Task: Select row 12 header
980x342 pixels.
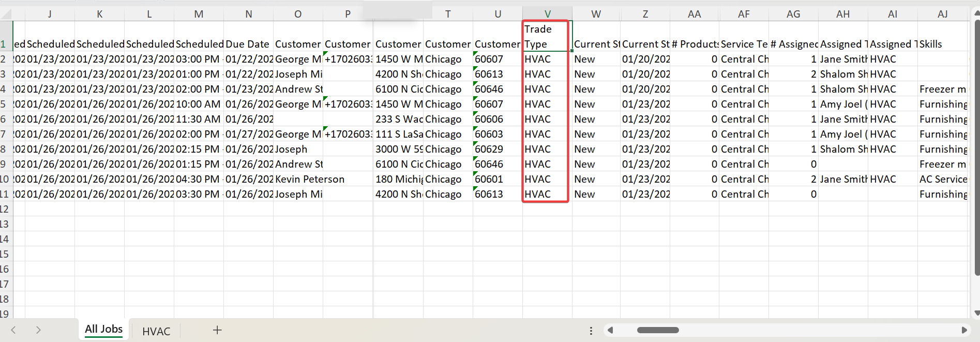Action: [6, 209]
